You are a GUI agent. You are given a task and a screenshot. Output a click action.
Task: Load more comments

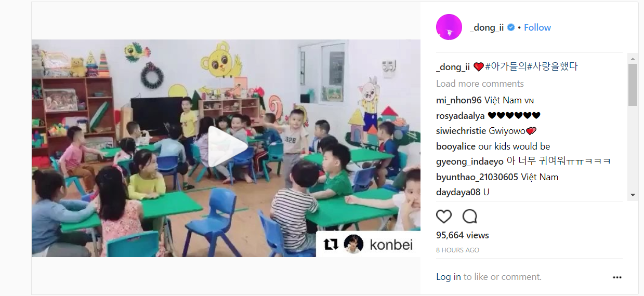coord(480,84)
